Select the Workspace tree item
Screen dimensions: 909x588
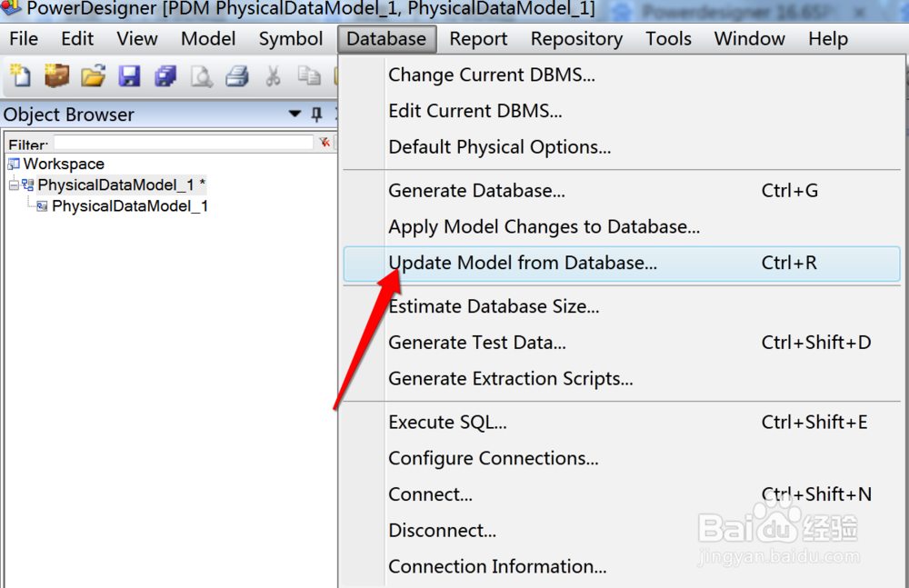(64, 164)
